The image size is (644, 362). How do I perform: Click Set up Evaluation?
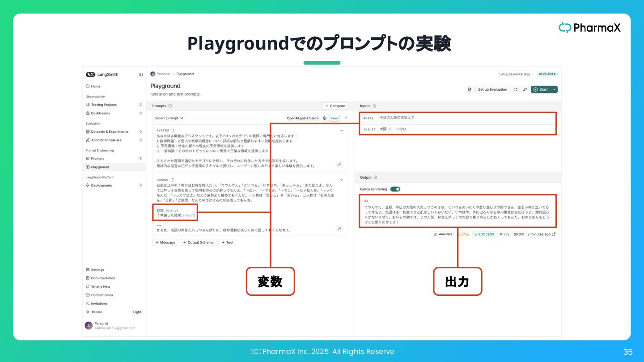coord(492,89)
